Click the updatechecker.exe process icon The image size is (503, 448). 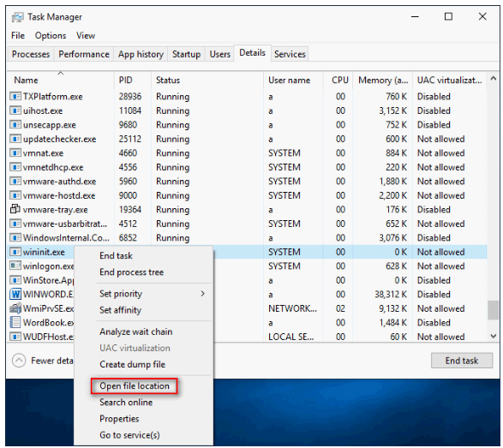15,139
